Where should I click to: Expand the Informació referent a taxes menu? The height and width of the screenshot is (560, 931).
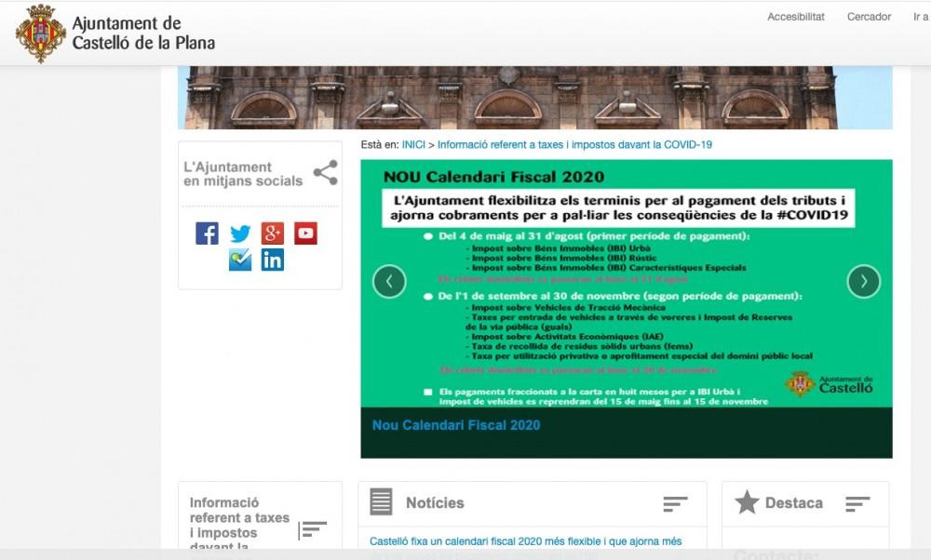pyautogui.click(x=313, y=529)
